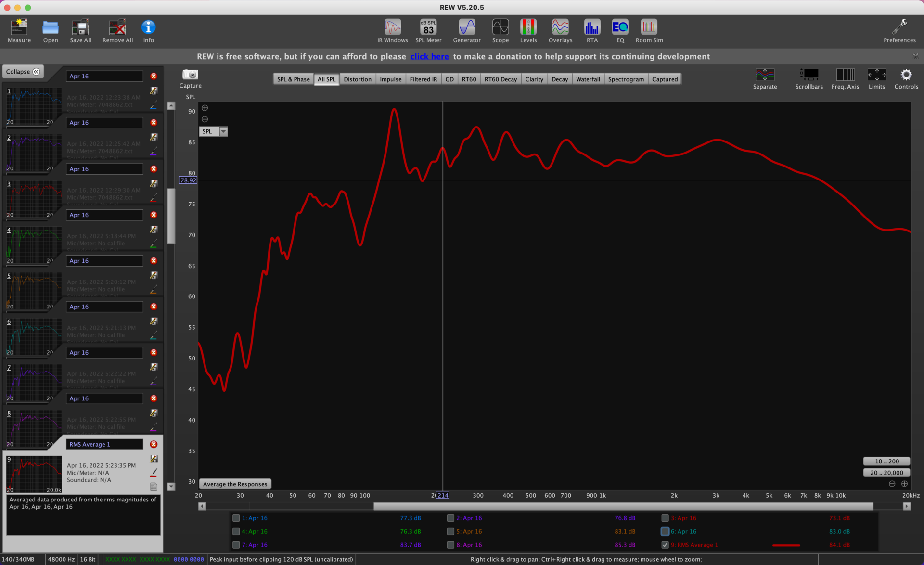Click the Average the Responses button
924x565 pixels.
pos(235,484)
